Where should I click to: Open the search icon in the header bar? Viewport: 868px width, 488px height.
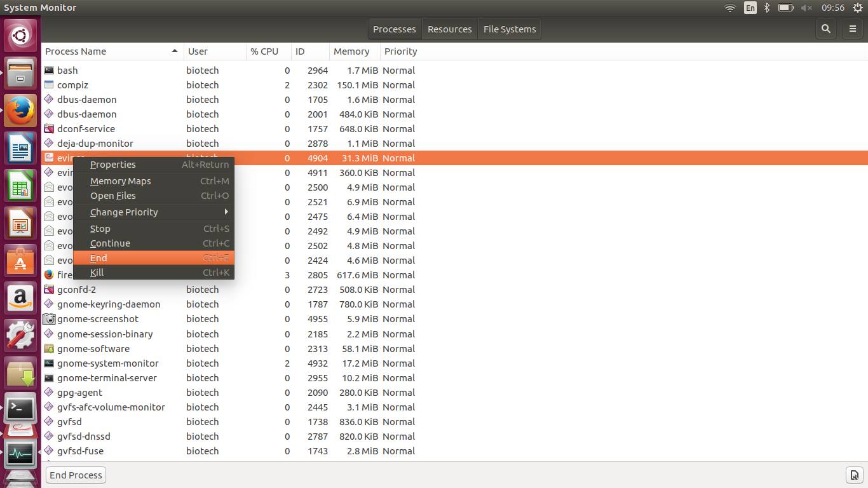(826, 29)
